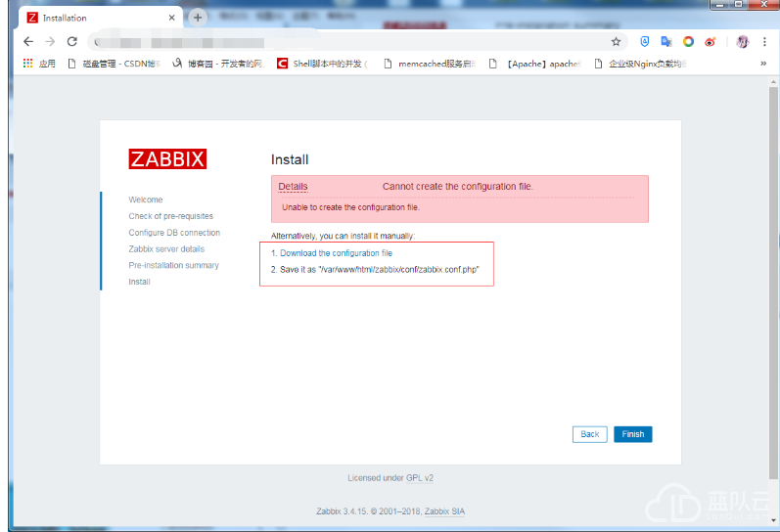Screen dimensions: 780x532
Task: Click the browser forward arrow
Action: pos(50,42)
